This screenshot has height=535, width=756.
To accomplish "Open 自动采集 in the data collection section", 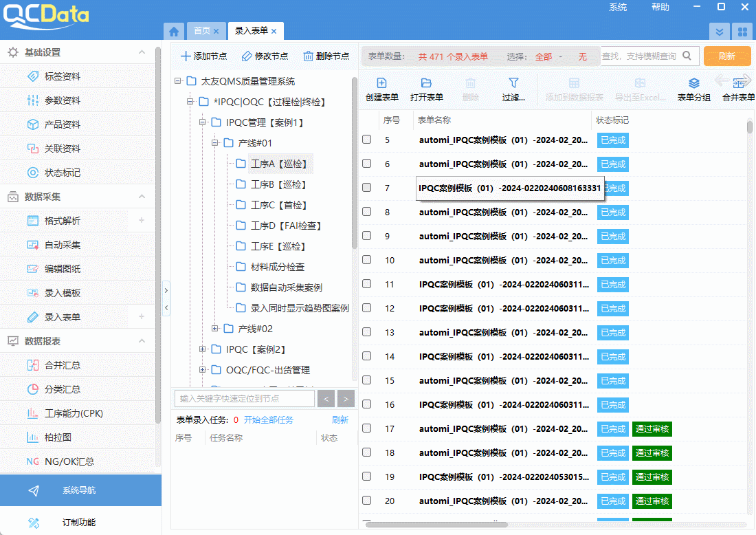I will click(63, 245).
